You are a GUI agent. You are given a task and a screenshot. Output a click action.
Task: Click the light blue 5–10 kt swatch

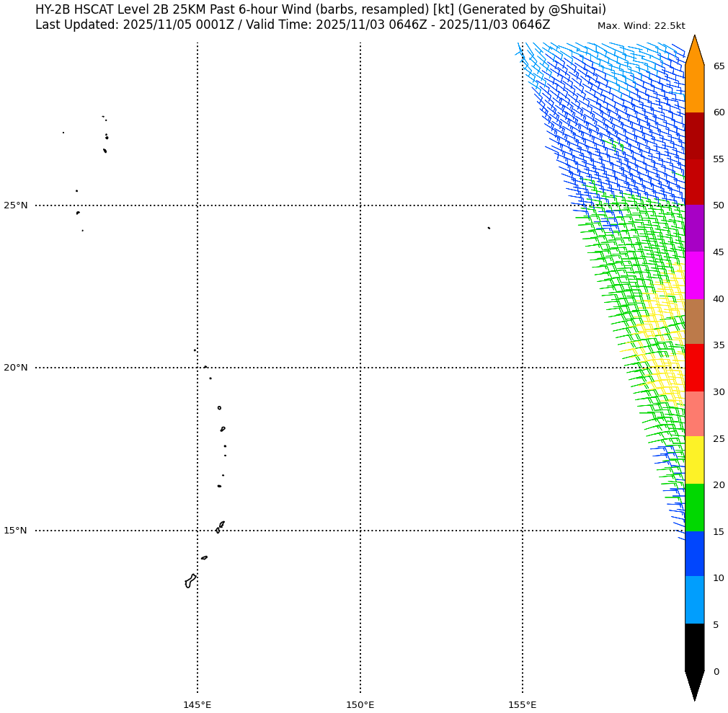pos(694,600)
